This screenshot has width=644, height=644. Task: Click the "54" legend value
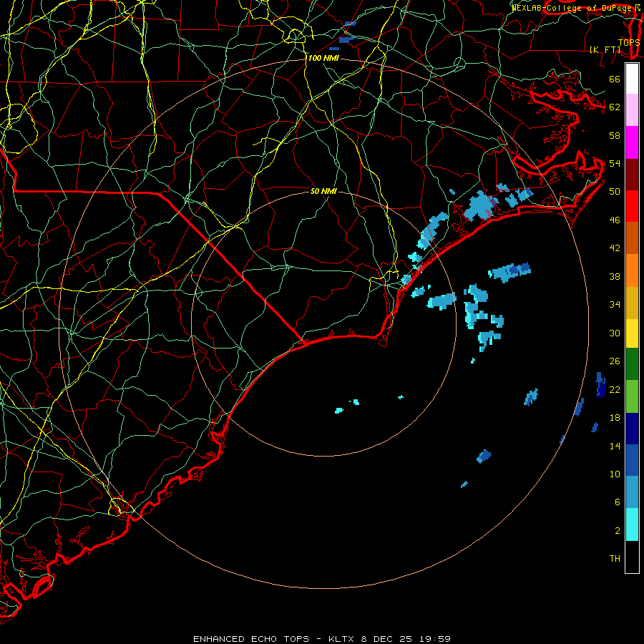pos(615,163)
